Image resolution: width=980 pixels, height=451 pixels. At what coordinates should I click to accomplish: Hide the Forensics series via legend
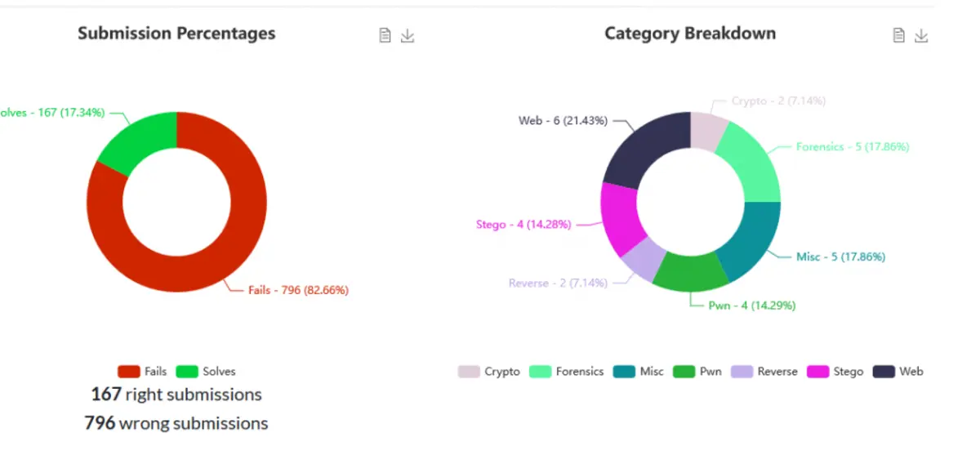567,371
